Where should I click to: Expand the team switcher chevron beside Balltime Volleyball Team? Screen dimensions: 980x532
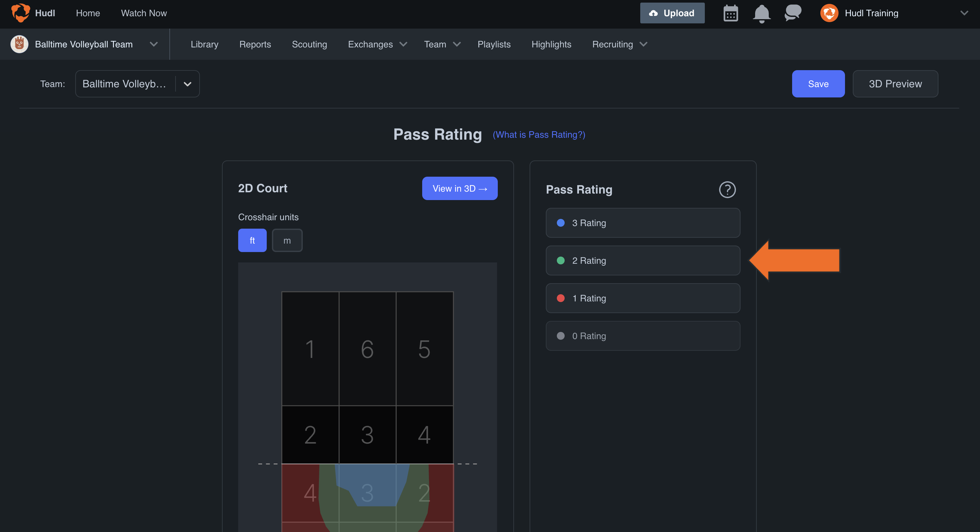click(x=154, y=44)
